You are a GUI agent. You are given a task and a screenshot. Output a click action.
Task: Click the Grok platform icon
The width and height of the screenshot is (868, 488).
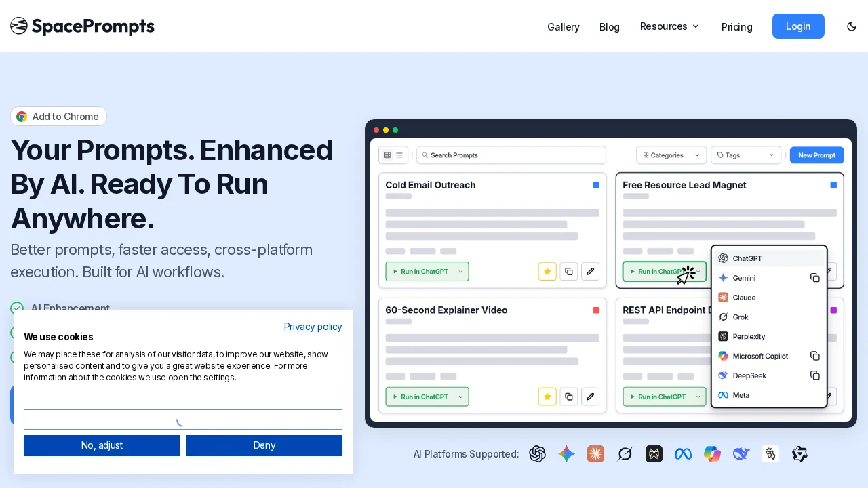pyautogui.click(x=625, y=454)
